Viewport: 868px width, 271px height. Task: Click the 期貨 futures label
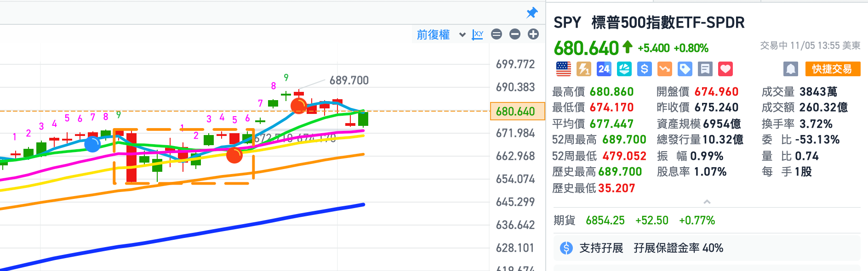tap(565, 220)
